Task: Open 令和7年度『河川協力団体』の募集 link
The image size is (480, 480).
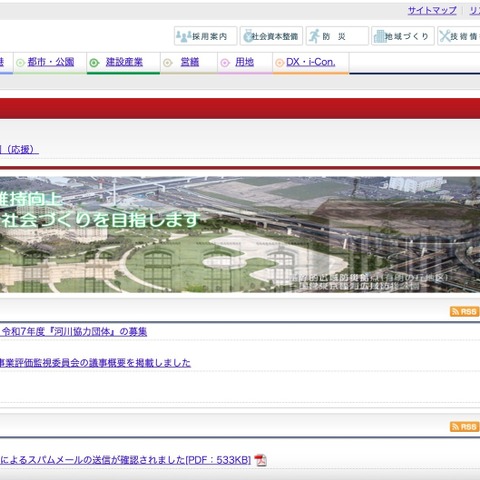Action: 74,332
